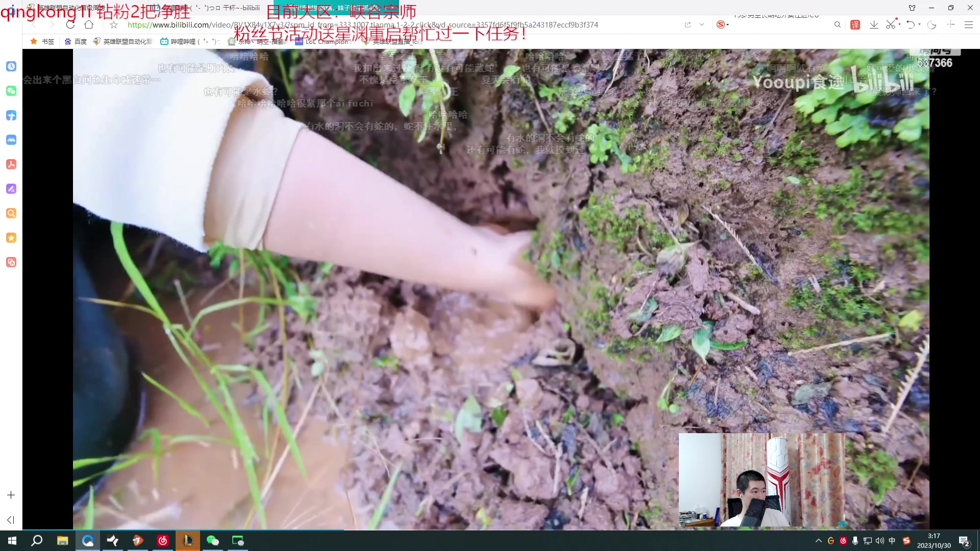This screenshot has width=980, height=551.
Task: Open the 哔哩哔哩 bookmark
Action: click(x=190, y=41)
